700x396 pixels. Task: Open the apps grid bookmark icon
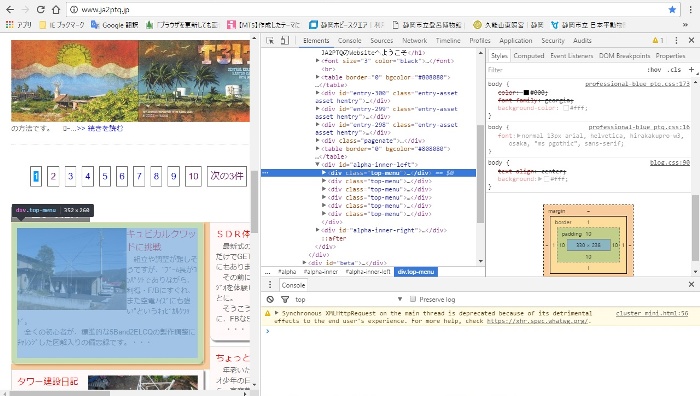pos(9,25)
